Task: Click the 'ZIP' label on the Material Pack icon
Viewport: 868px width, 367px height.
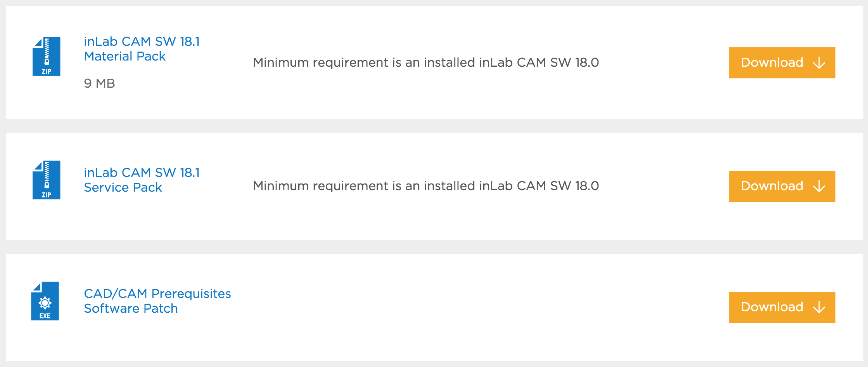Action: click(x=46, y=72)
